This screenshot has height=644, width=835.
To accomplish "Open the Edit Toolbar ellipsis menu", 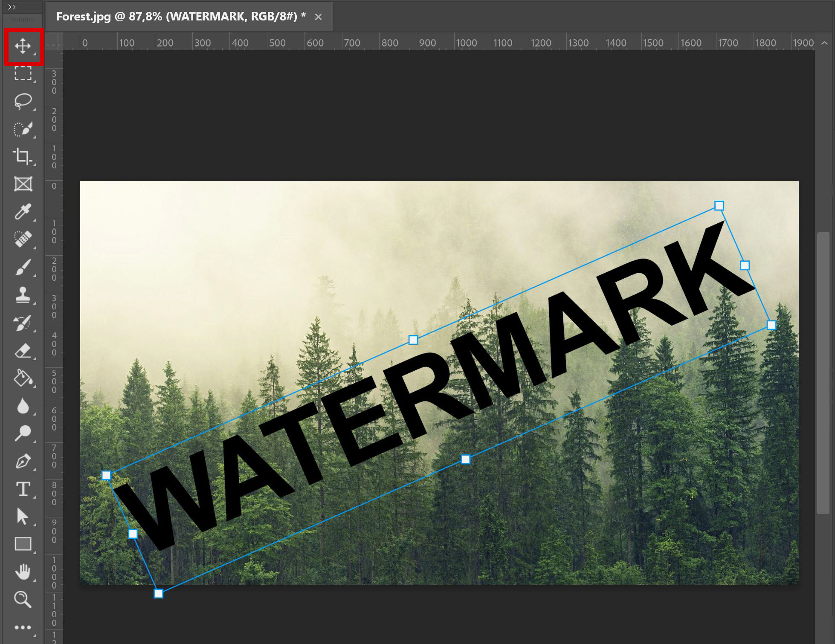I will 23,627.
